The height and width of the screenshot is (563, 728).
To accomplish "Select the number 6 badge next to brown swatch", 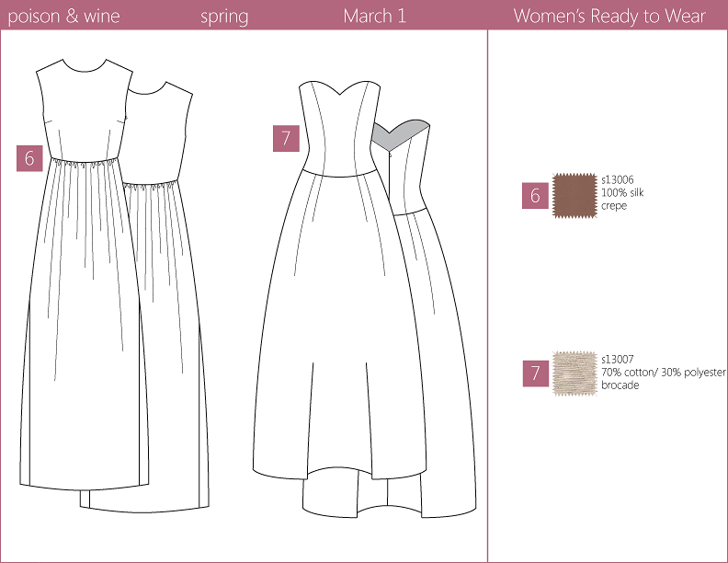I will tap(535, 195).
